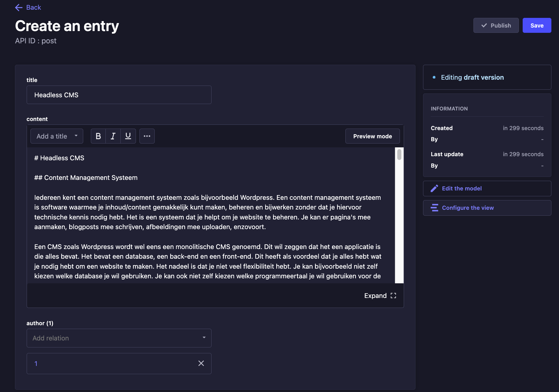559x392 pixels.
Task: Click the paragraph starting "Iedereen kent een content"
Action: pos(208,212)
